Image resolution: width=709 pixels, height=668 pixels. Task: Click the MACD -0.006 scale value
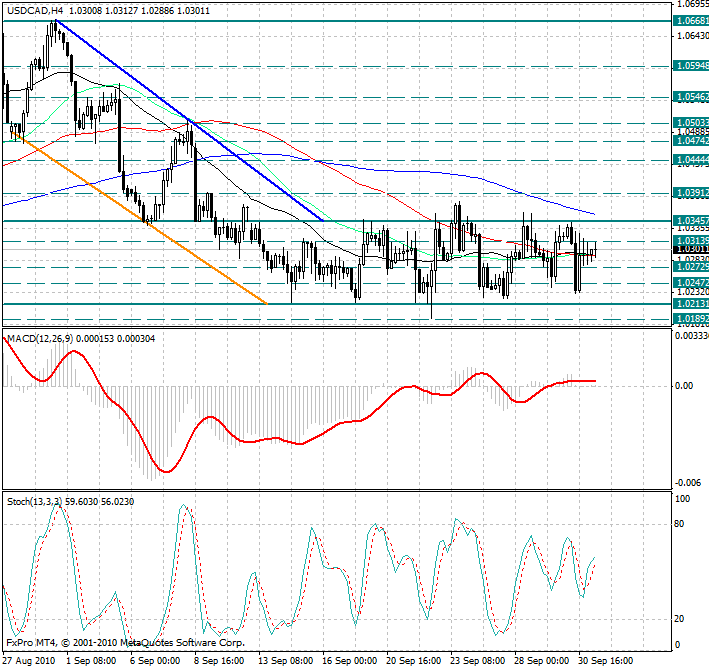click(688, 483)
